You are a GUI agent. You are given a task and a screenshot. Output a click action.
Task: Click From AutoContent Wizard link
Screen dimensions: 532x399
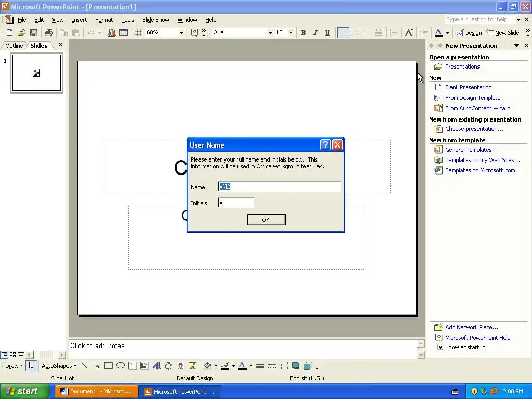pyautogui.click(x=478, y=108)
